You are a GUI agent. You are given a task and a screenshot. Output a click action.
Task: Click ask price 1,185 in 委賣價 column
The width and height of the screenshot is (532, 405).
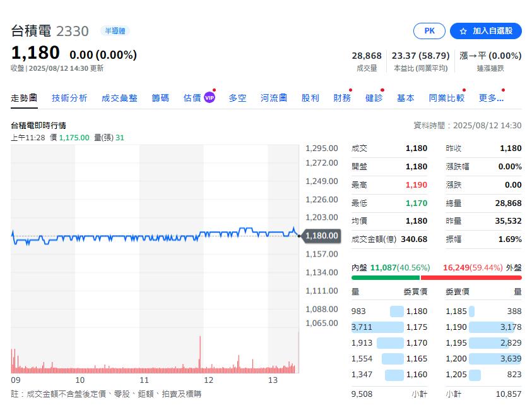click(456, 311)
